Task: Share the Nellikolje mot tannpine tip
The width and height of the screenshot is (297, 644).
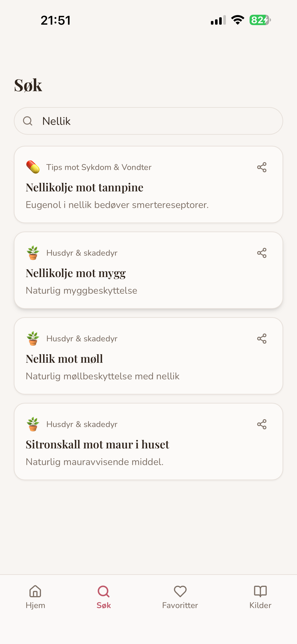Action: click(x=262, y=167)
